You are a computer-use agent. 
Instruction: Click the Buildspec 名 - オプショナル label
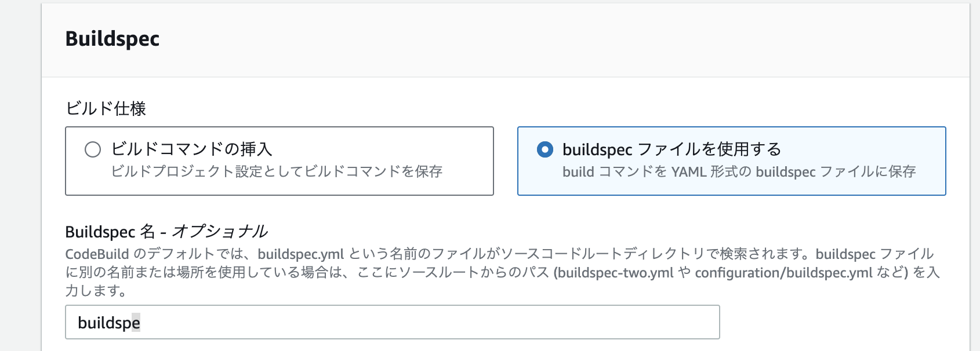(167, 231)
